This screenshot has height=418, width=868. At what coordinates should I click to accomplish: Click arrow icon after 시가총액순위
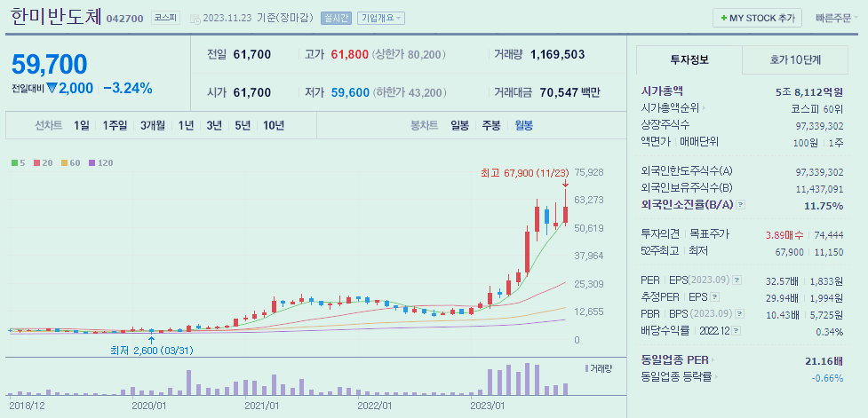[x=705, y=108]
